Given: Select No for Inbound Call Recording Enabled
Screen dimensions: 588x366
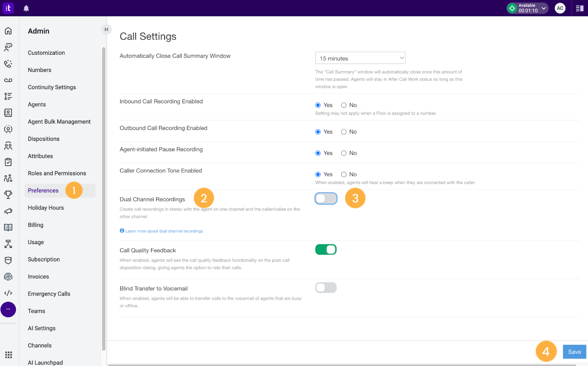Looking at the screenshot, I should coord(344,105).
